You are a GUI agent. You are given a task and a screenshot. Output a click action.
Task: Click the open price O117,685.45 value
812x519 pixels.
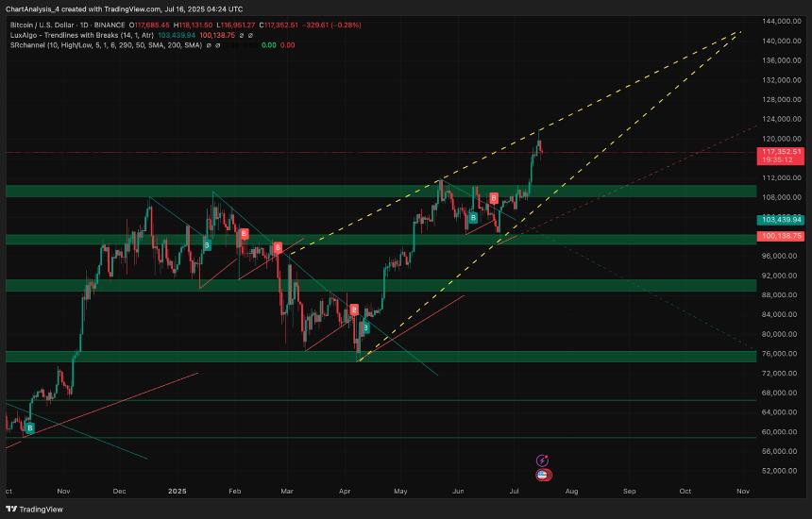[149, 25]
